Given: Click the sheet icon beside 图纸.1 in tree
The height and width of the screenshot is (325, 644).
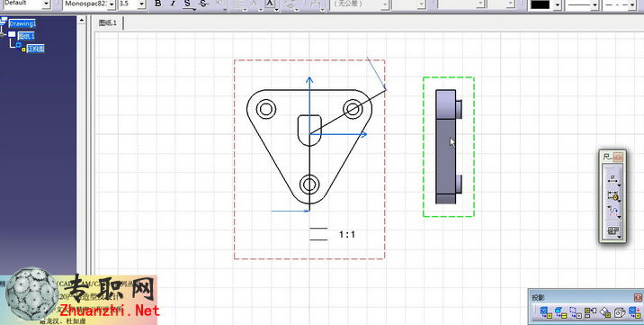Looking at the screenshot, I should click(x=12, y=35).
